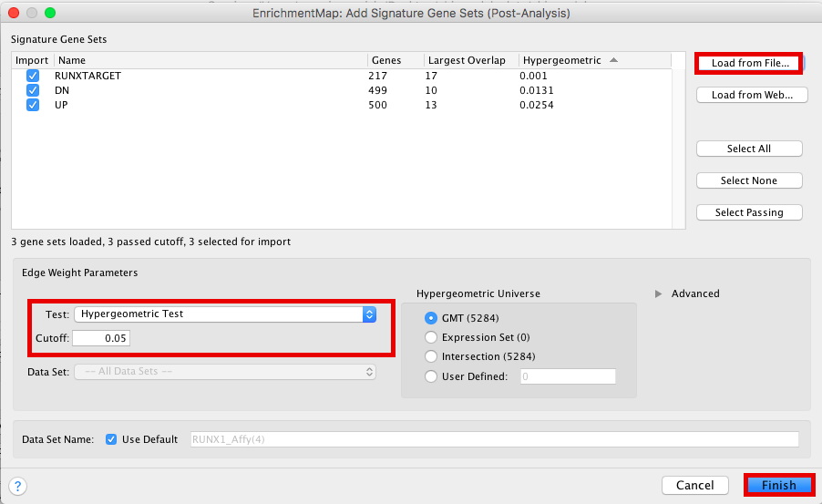Sort by the Largest Overlap column header
822x504 pixels.
pos(471,60)
